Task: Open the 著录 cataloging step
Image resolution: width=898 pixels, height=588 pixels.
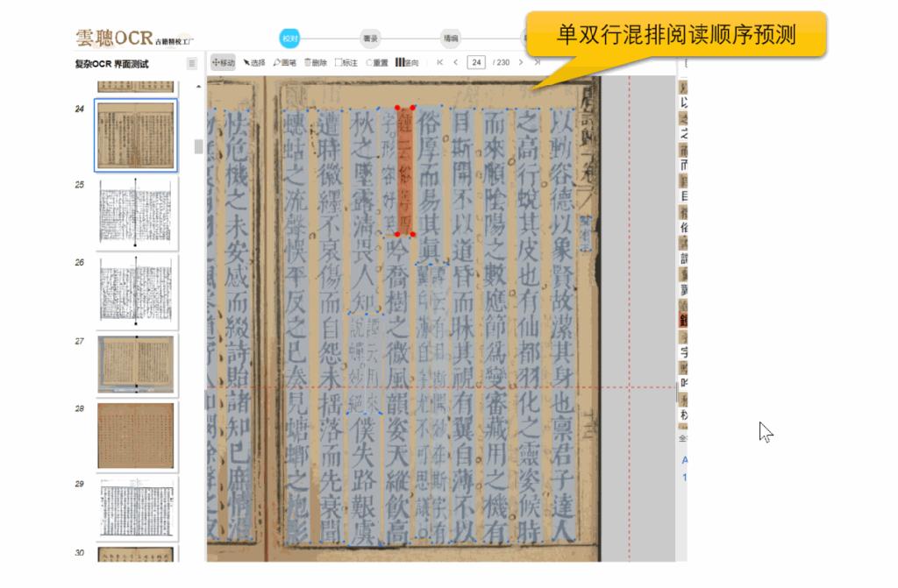Action: [371, 39]
